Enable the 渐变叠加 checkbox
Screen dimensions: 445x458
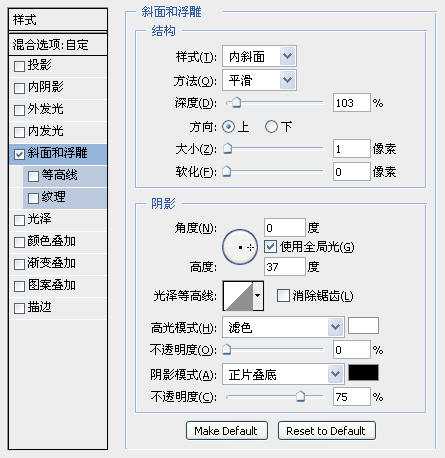pos(19,264)
